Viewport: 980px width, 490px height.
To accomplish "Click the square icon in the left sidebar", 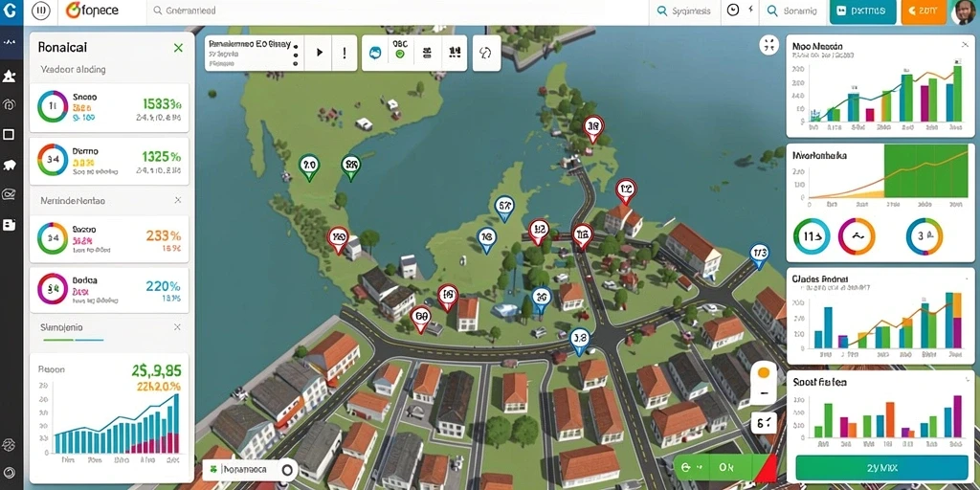I will click(x=9, y=134).
